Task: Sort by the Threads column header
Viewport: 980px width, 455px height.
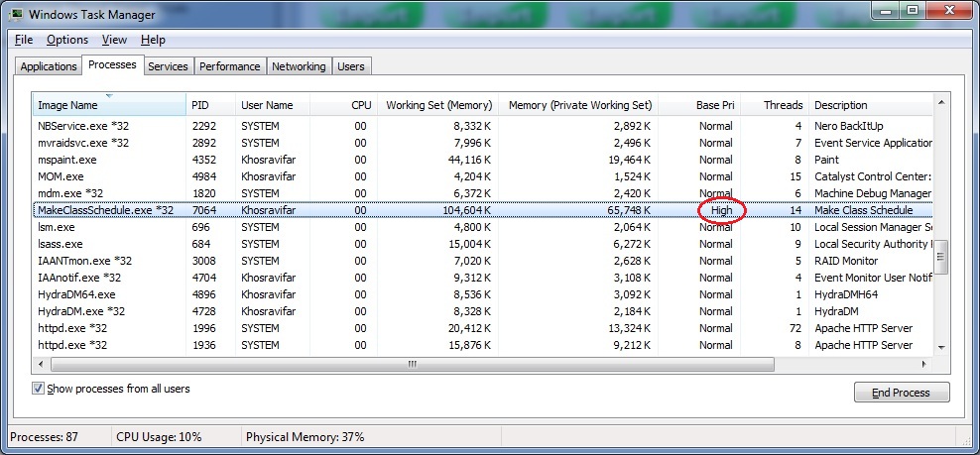Action: [x=775, y=105]
